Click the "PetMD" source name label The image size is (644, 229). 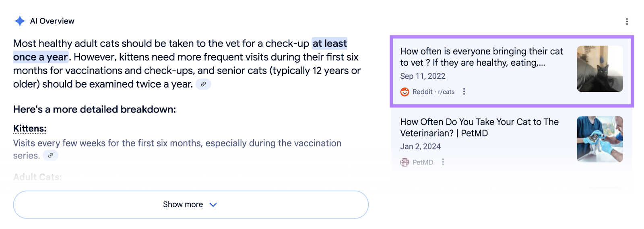tap(423, 162)
